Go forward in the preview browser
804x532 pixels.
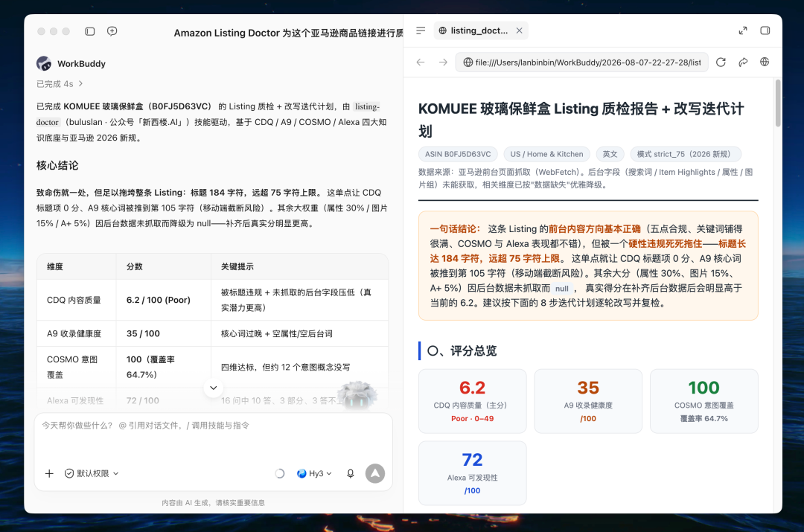pyautogui.click(x=443, y=62)
